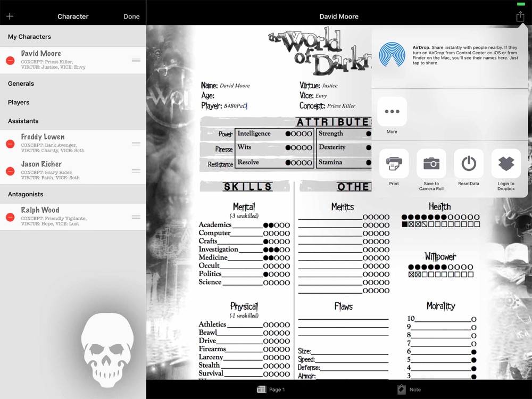Image resolution: width=532 pixels, height=399 pixels.
Task: Adjust Health dots row
Action: [440, 217]
